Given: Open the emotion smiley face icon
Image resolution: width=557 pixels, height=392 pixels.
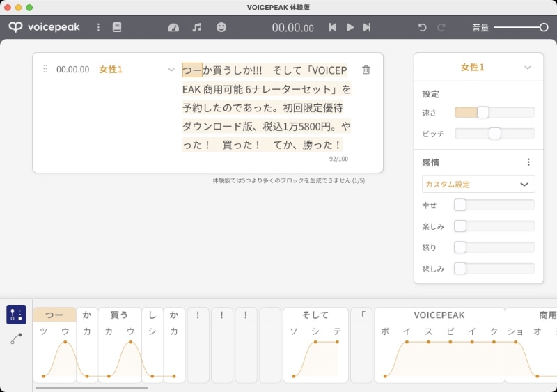Looking at the screenshot, I should coord(221,27).
